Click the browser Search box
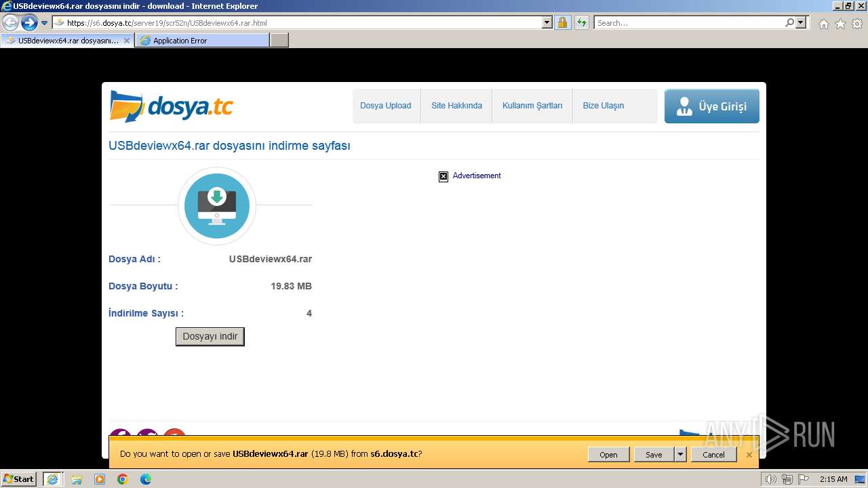Viewport: 868px width, 488px height. tap(689, 22)
